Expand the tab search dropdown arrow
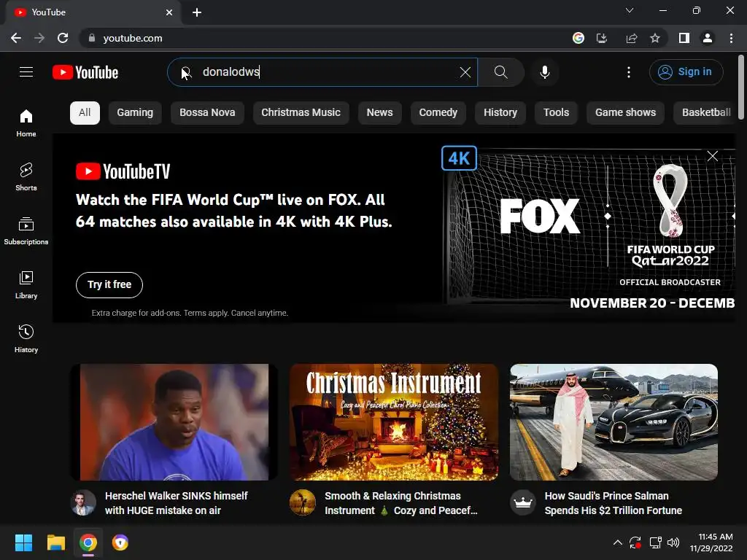The width and height of the screenshot is (747, 560). pyautogui.click(x=630, y=10)
